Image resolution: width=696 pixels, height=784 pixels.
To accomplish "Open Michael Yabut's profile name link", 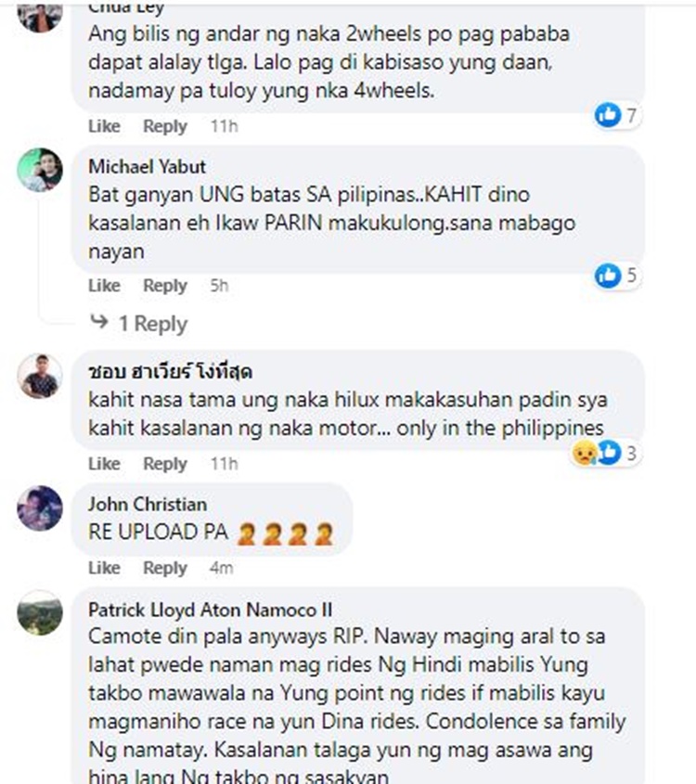I will pyautogui.click(x=147, y=167).
